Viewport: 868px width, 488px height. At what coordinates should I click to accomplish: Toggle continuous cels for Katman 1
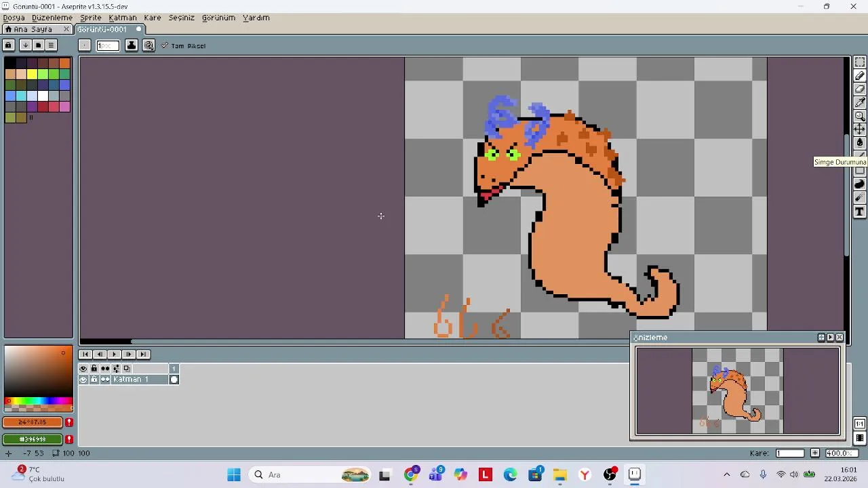point(105,380)
